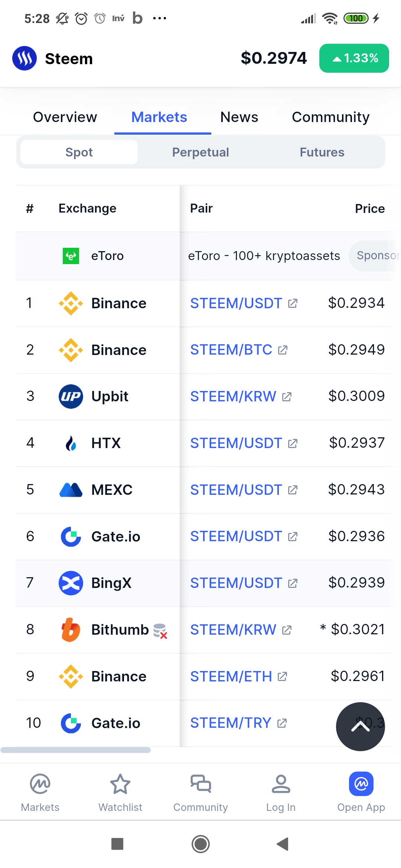The image size is (401, 868).
Task: Open the Community chat icon in bottom bar
Action: click(200, 784)
